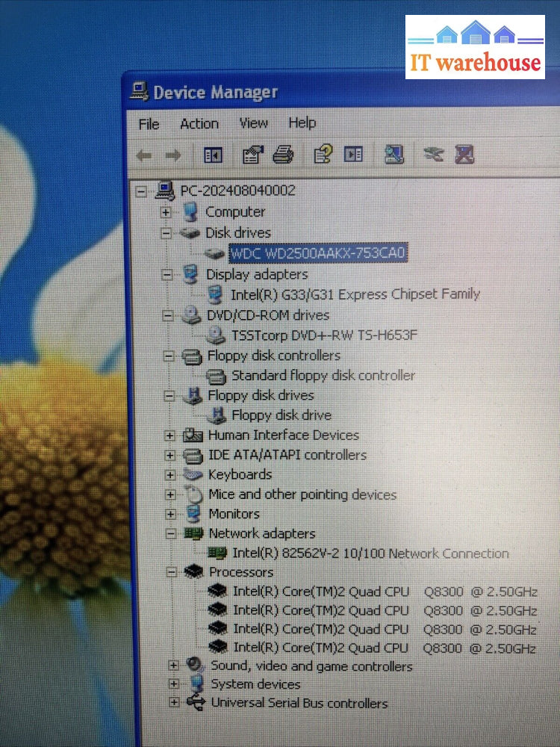Screen dimensions: 560x747
Task: Select Intel G33/G31 Express Chipset Family adapter
Action: coord(355,294)
